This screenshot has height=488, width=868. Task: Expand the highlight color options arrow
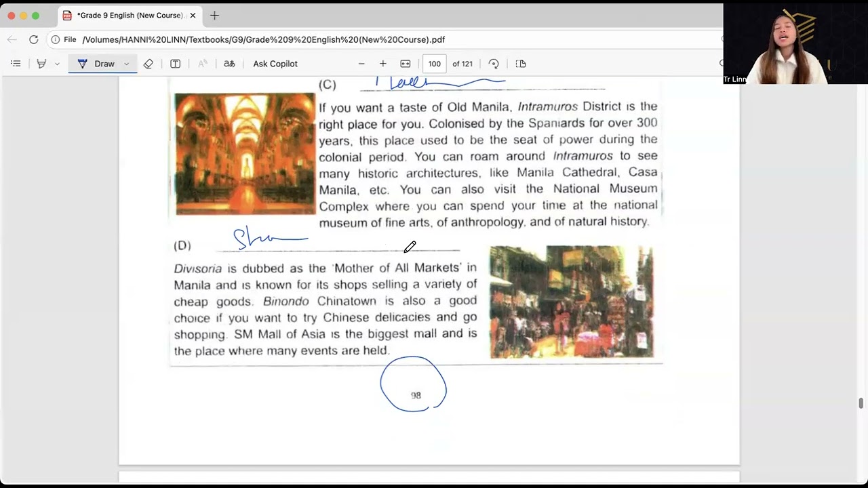point(57,64)
